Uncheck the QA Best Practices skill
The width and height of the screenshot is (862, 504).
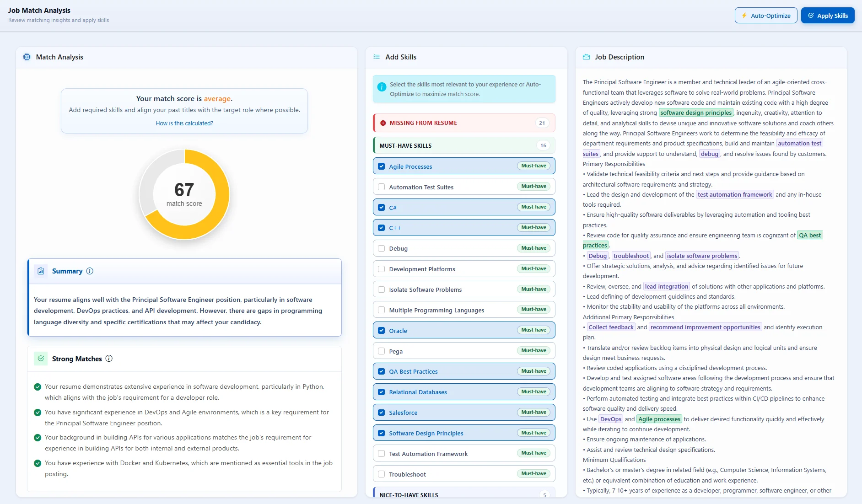(382, 371)
